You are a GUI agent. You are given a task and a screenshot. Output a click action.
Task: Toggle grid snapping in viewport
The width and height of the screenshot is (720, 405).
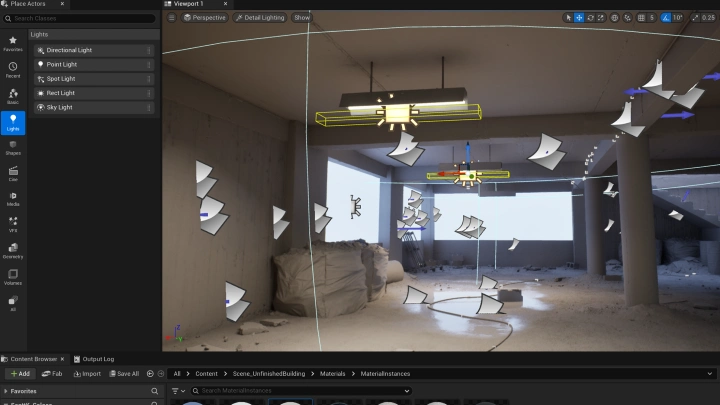pyautogui.click(x=641, y=17)
